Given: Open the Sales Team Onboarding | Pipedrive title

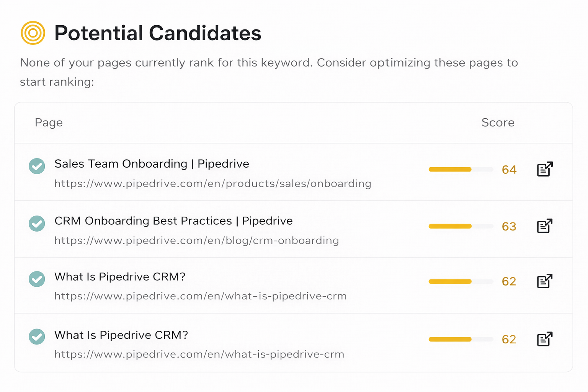Looking at the screenshot, I should click(x=152, y=164).
